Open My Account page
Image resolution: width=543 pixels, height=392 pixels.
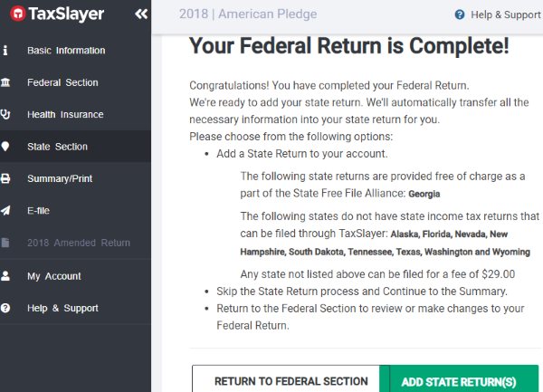point(53,276)
